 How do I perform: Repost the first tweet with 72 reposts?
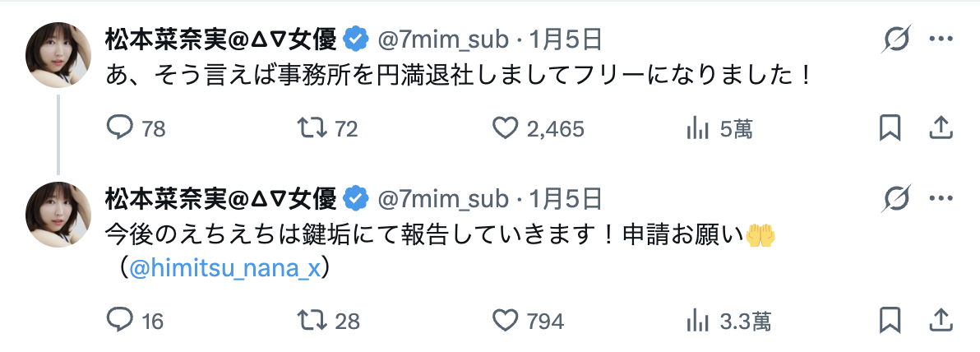pyautogui.click(x=312, y=128)
